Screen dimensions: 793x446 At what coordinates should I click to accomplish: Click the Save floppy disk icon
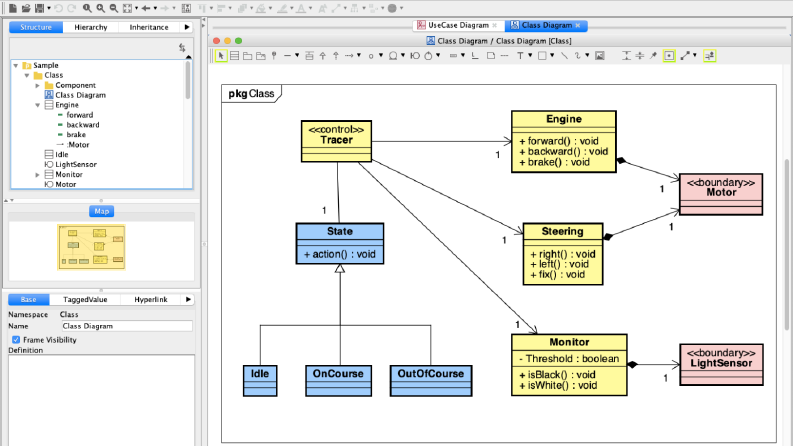click(39, 8)
